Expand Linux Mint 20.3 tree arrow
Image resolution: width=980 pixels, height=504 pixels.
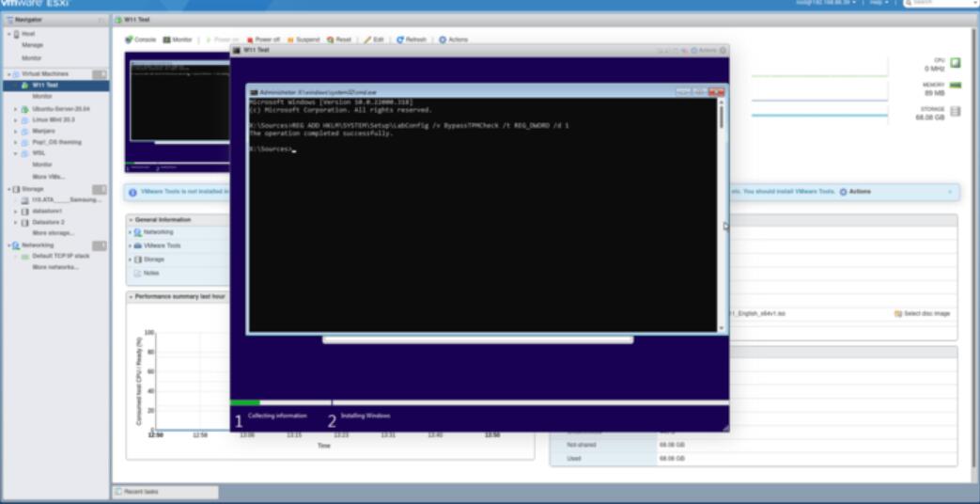pos(16,119)
